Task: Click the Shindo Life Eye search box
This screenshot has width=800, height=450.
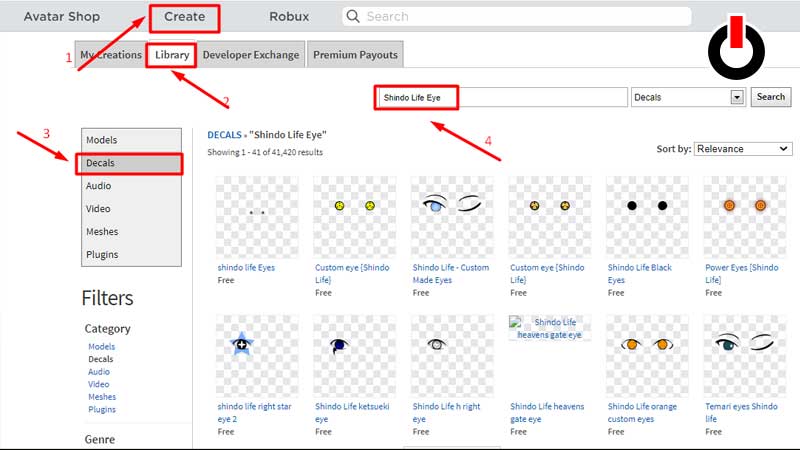Action: [502, 97]
